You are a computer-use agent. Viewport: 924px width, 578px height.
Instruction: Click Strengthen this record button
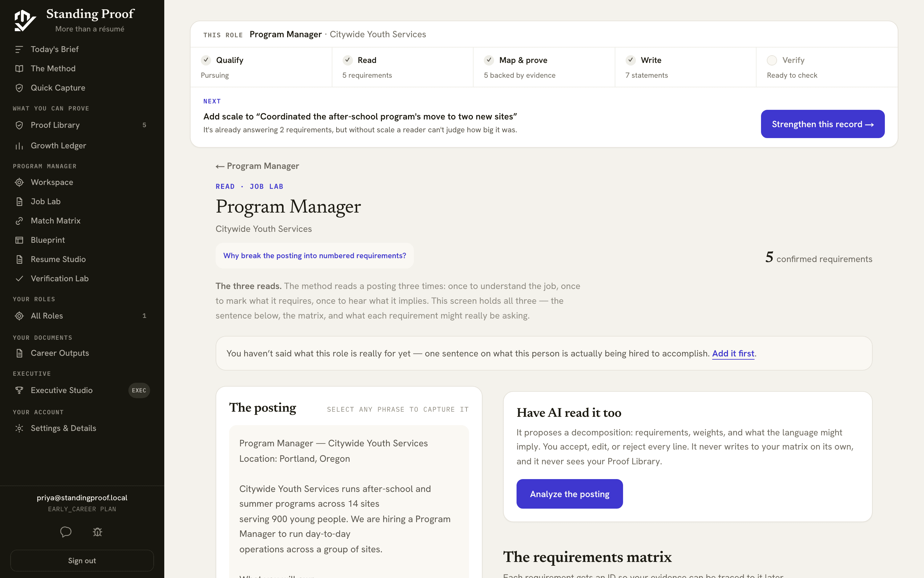[x=822, y=124]
